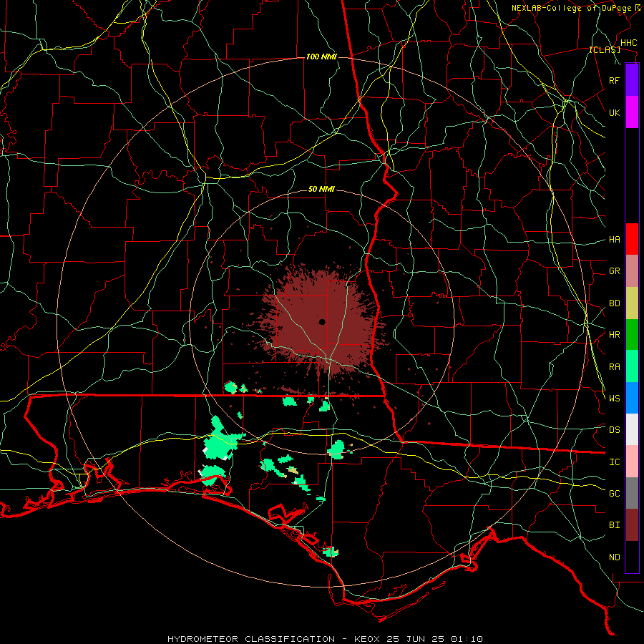
Task: Click the magenta UK legend color swatch
Action: point(632,112)
